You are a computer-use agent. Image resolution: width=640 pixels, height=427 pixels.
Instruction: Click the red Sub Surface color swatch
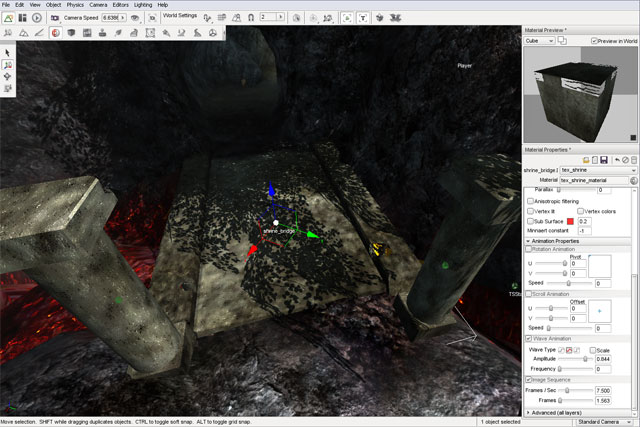(571, 221)
